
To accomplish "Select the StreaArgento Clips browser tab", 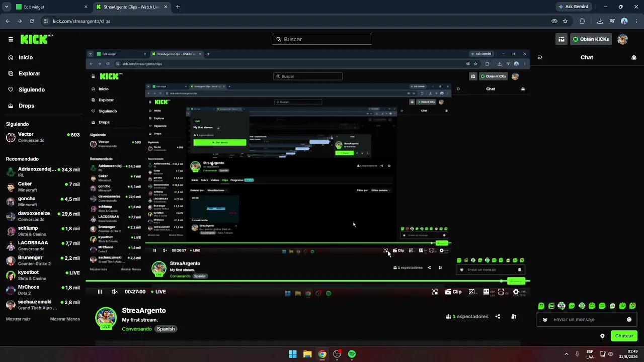I will pos(131,7).
